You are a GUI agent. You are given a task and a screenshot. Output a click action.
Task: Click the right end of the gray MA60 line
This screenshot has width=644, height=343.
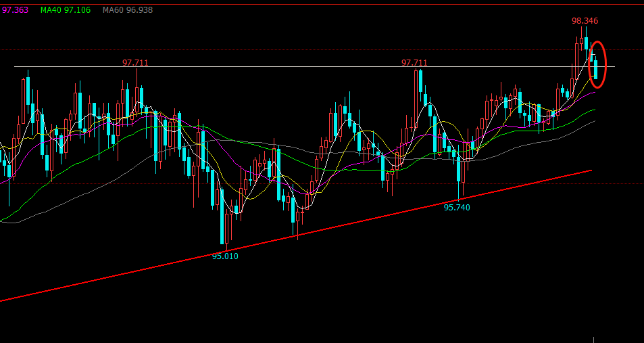(594, 121)
